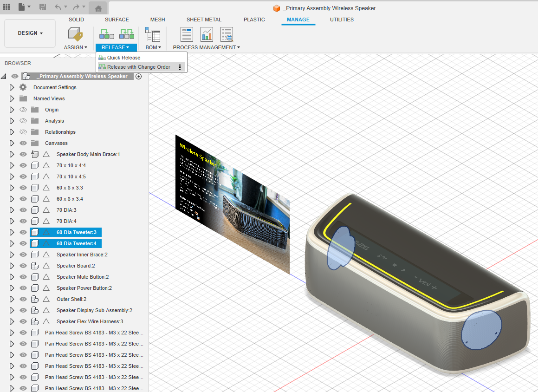
Task: Open the File menu icon
Action: click(22, 7)
